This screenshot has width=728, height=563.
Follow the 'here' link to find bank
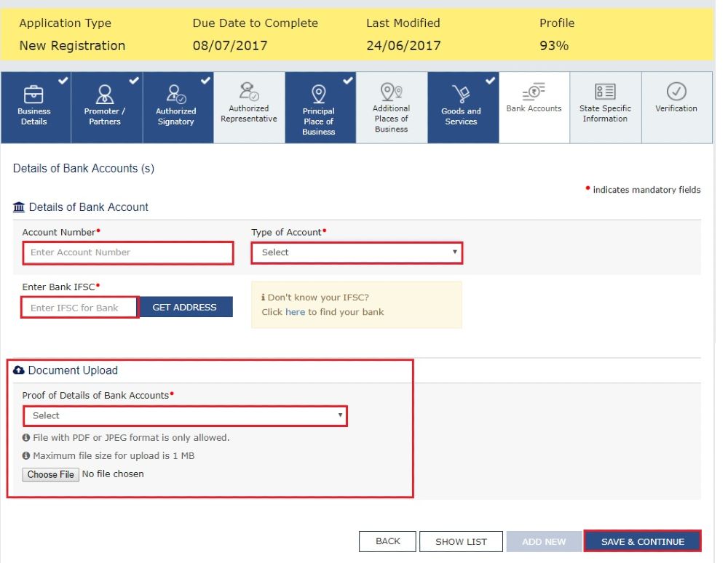click(x=296, y=312)
